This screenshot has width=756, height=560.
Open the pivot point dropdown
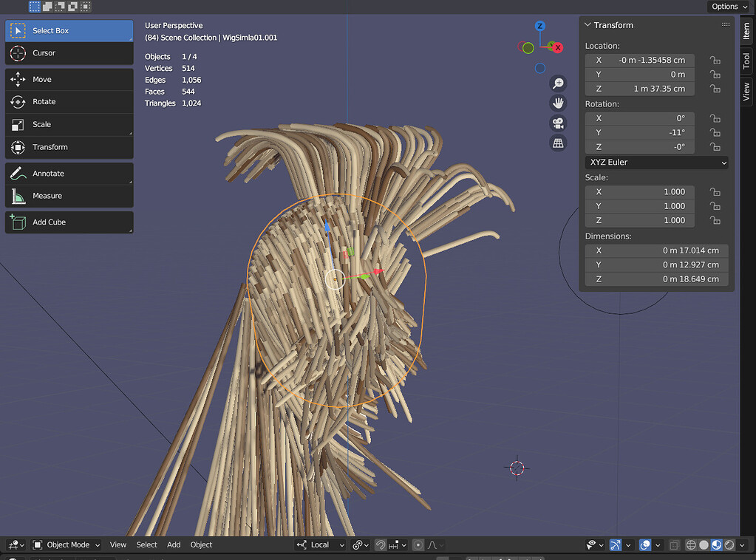(x=361, y=544)
